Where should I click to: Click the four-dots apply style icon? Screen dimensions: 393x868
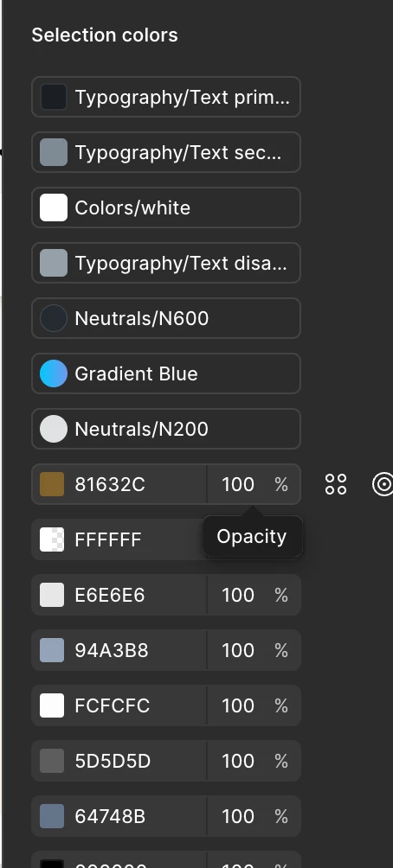[x=335, y=484]
